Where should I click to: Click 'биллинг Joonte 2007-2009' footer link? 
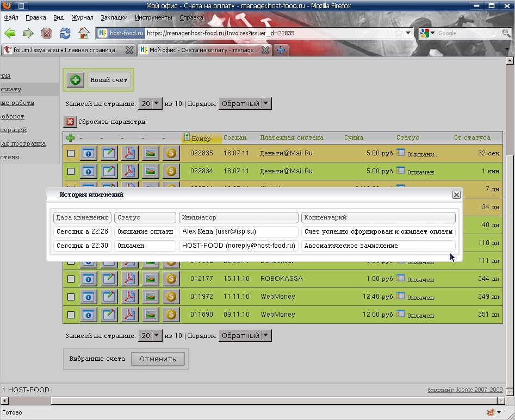tap(465, 390)
